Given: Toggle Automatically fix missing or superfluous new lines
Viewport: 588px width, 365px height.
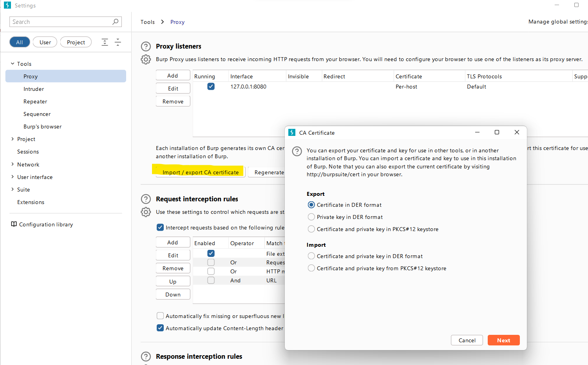Looking at the screenshot, I should pyautogui.click(x=160, y=316).
